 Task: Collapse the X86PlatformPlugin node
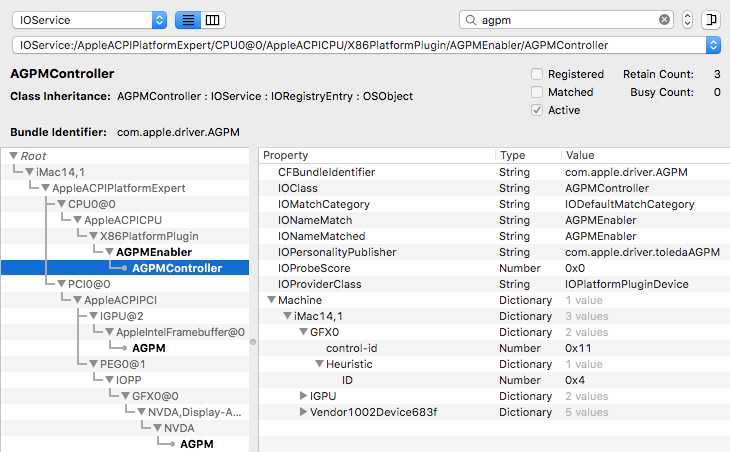pyautogui.click(x=93, y=236)
